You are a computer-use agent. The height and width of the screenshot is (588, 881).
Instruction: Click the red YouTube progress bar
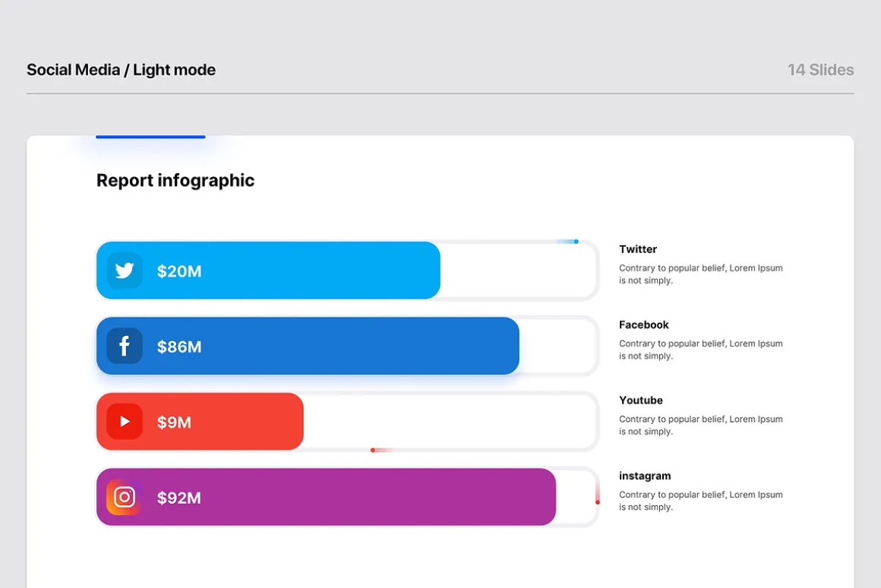tap(200, 421)
